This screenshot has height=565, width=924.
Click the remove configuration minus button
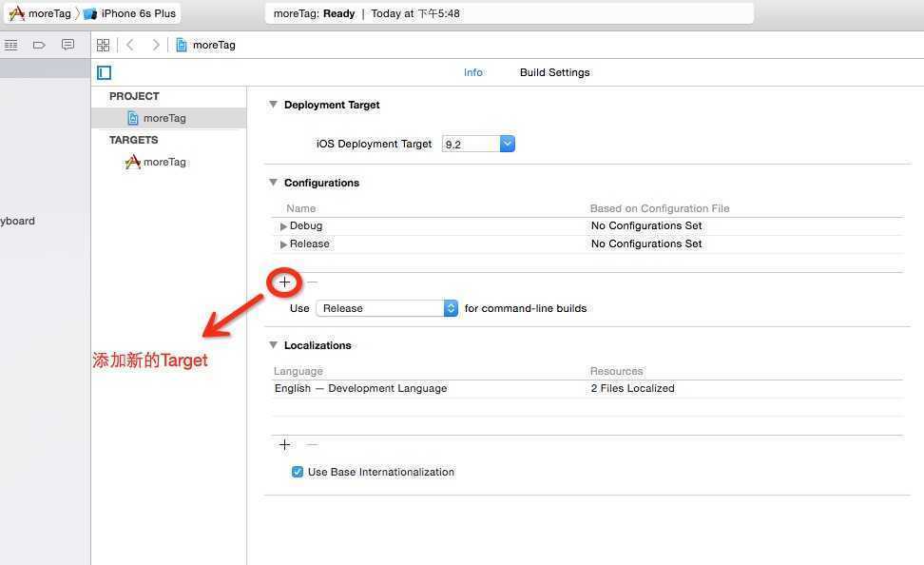click(x=313, y=282)
